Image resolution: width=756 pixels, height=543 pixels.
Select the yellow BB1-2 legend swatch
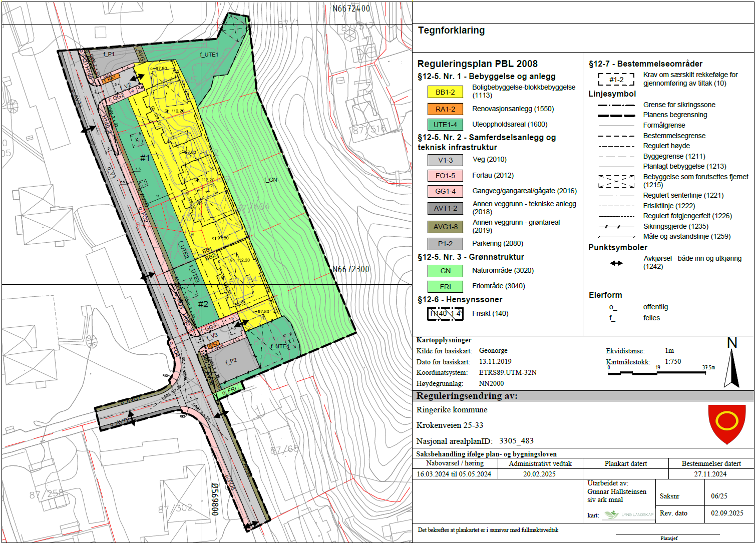[445, 92]
